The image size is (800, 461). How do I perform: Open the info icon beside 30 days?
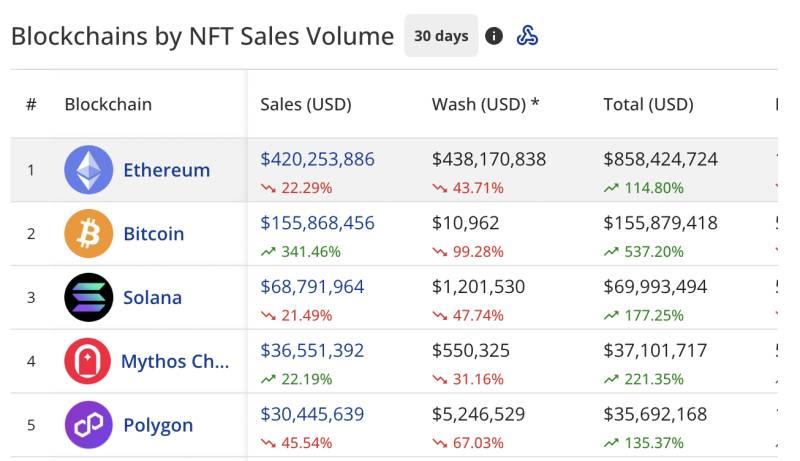click(493, 36)
